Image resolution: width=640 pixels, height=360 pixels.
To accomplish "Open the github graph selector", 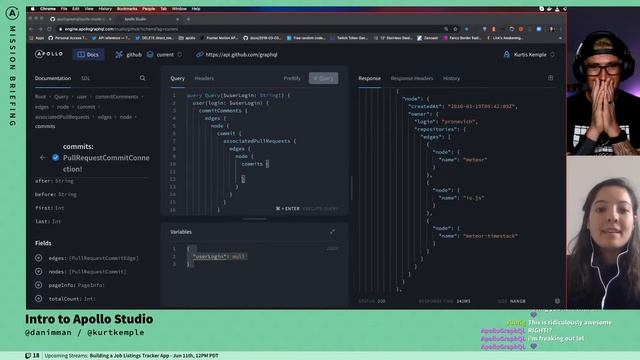I will click(129, 54).
